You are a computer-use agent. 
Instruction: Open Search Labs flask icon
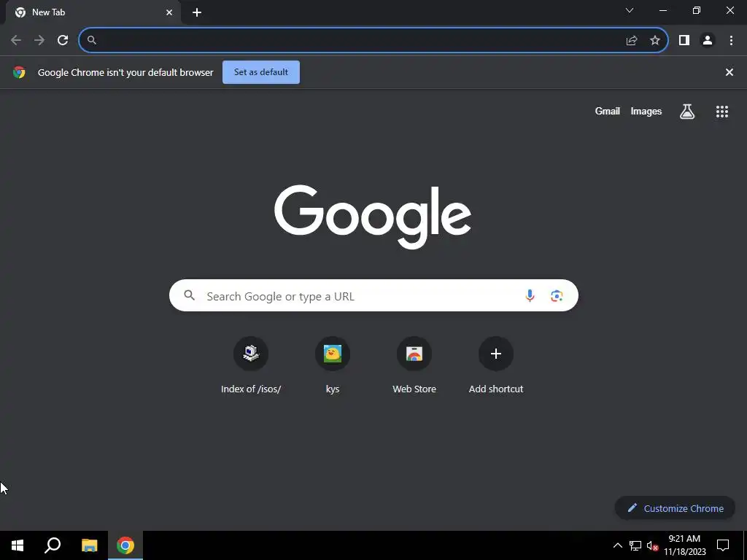tap(687, 112)
